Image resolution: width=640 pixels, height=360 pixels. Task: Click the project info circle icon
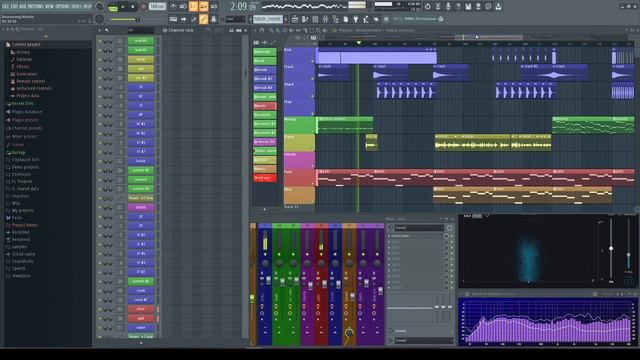(x=489, y=7)
